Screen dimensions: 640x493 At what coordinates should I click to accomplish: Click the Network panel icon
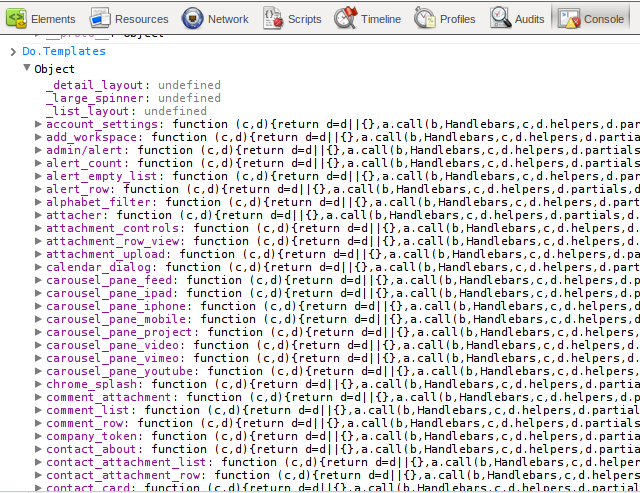(193, 18)
